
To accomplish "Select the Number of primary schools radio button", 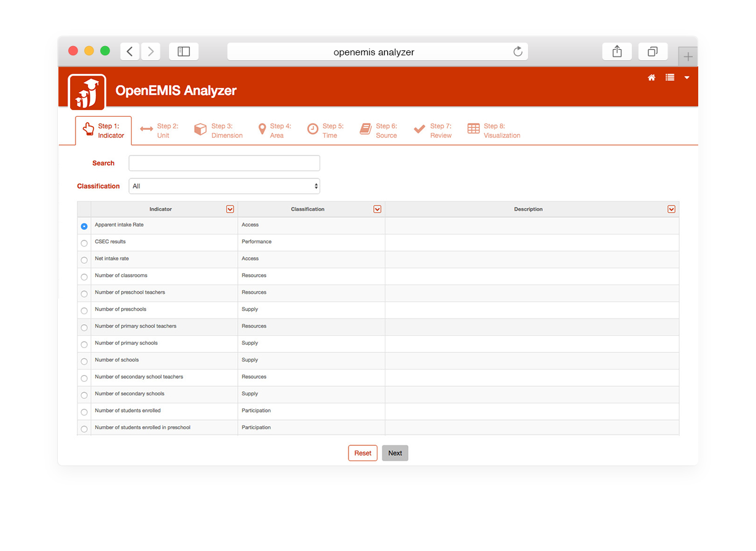I will coord(84,344).
